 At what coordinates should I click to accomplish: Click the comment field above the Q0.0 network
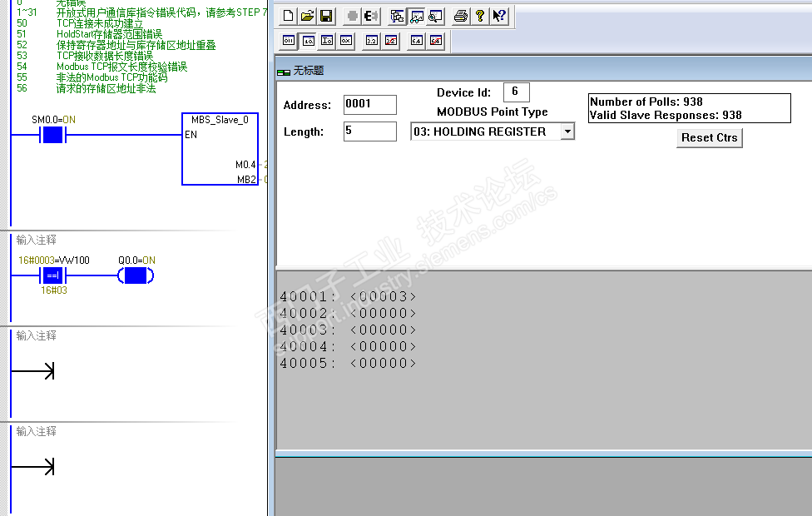[37, 240]
